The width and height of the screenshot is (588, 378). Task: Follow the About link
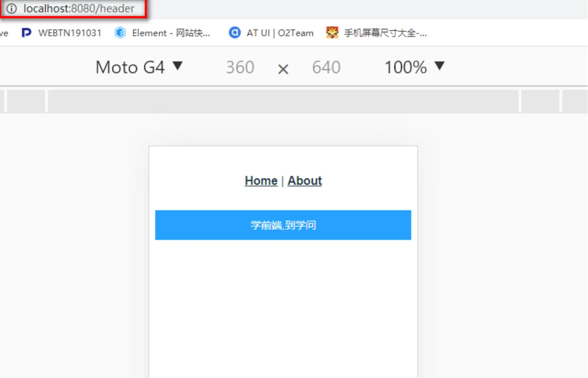click(304, 181)
